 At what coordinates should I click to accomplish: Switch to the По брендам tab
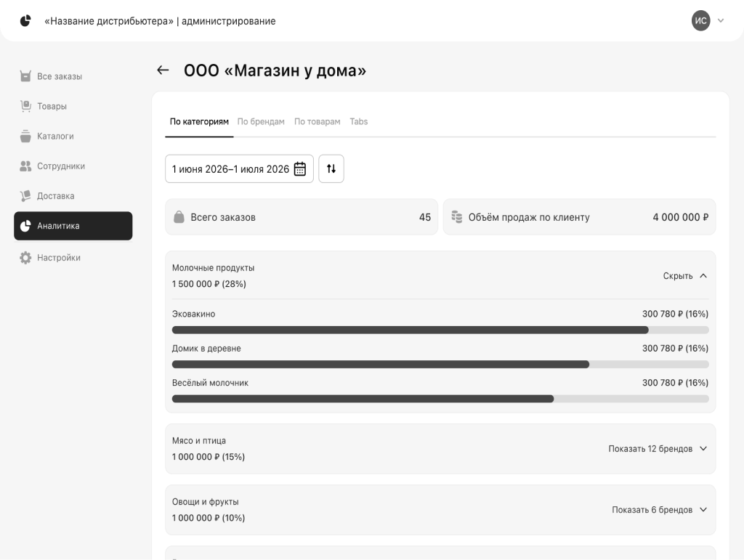(x=261, y=121)
